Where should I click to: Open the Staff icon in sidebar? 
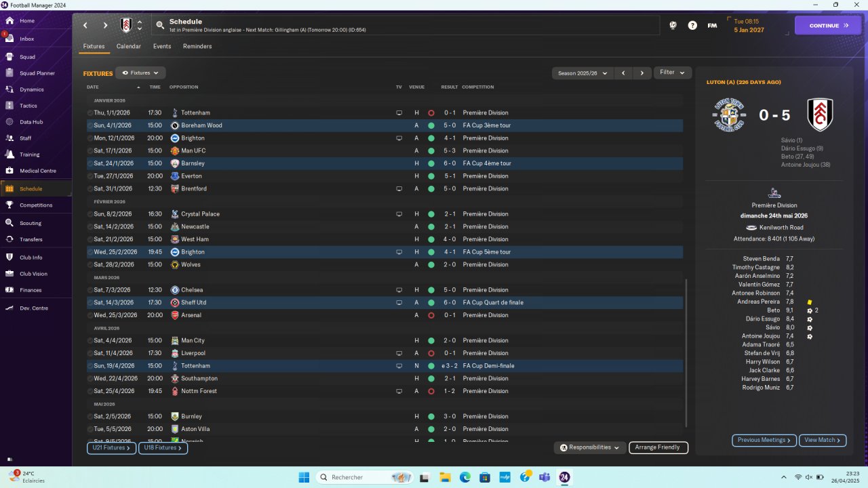coord(9,138)
